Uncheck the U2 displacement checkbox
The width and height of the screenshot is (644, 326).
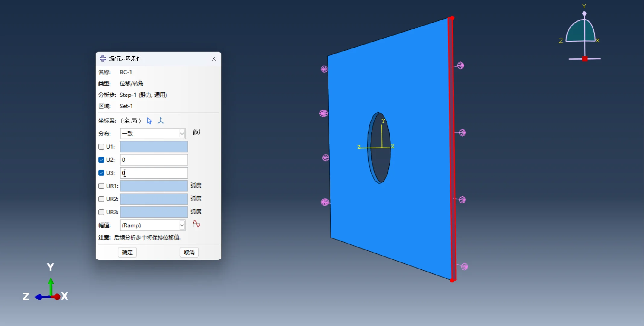[101, 160]
